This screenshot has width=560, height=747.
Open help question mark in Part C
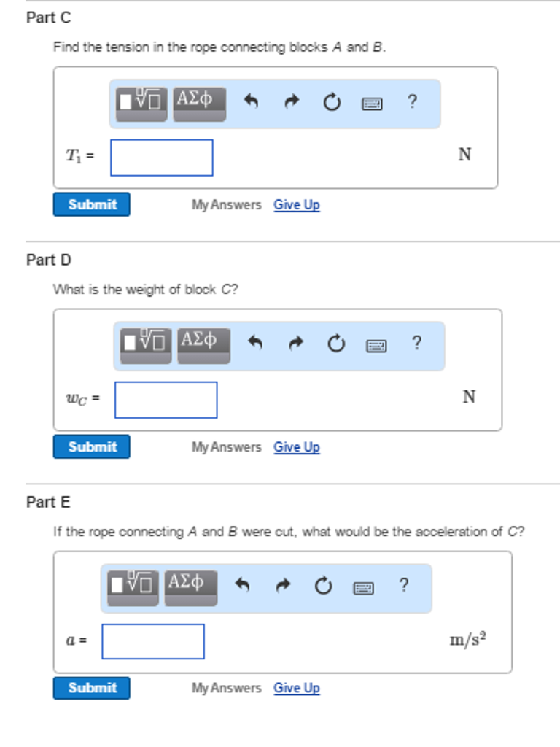click(412, 101)
